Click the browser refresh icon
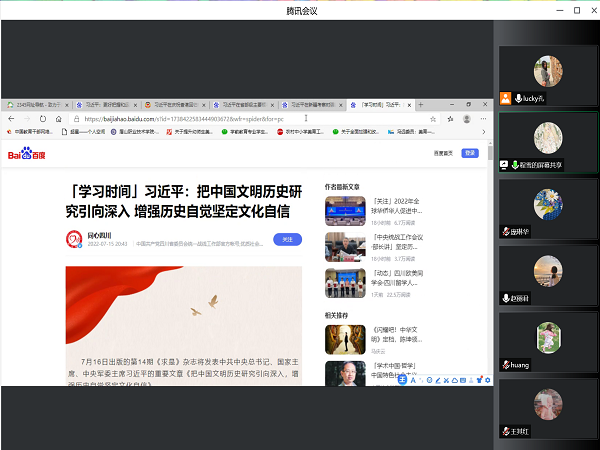600x450 pixels. point(41,118)
